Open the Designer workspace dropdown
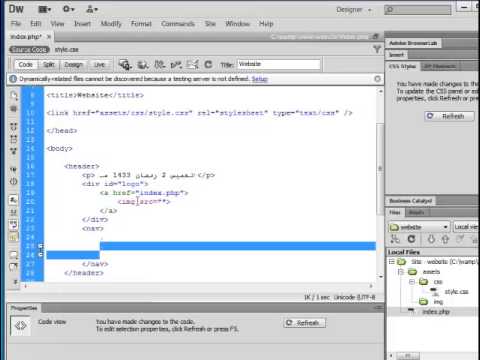Viewport: 480px width, 360px height. click(354, 10)
